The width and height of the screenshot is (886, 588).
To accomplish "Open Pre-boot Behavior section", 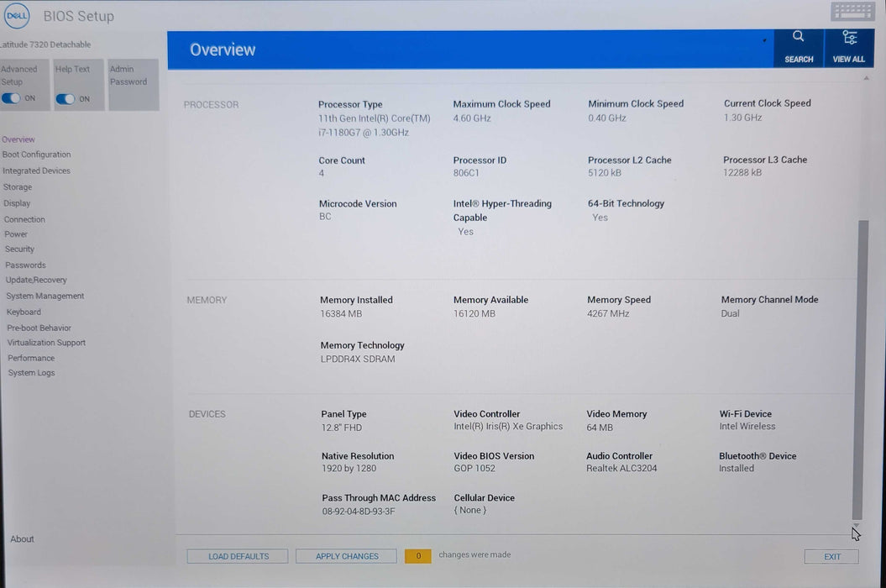I will (39, 328).
